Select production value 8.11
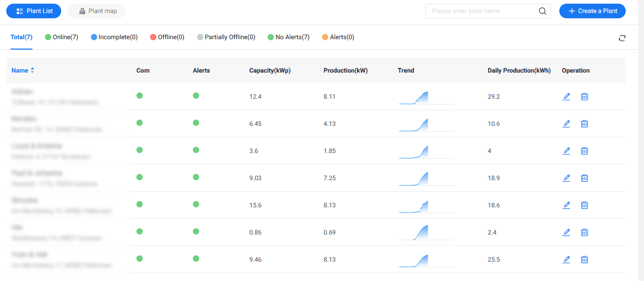Viewport: 644px width, 281px height. point(329,97)
